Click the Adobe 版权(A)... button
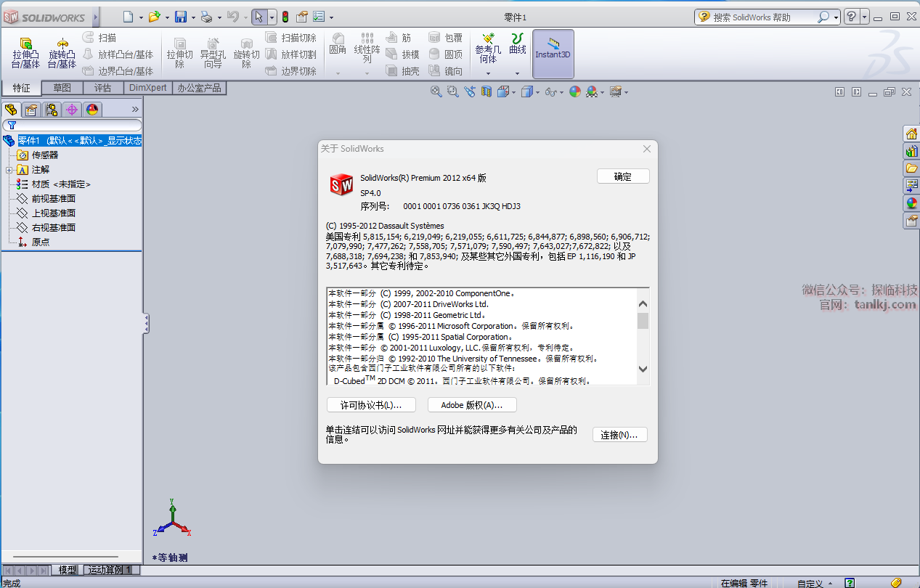 [x=472, y=405]
